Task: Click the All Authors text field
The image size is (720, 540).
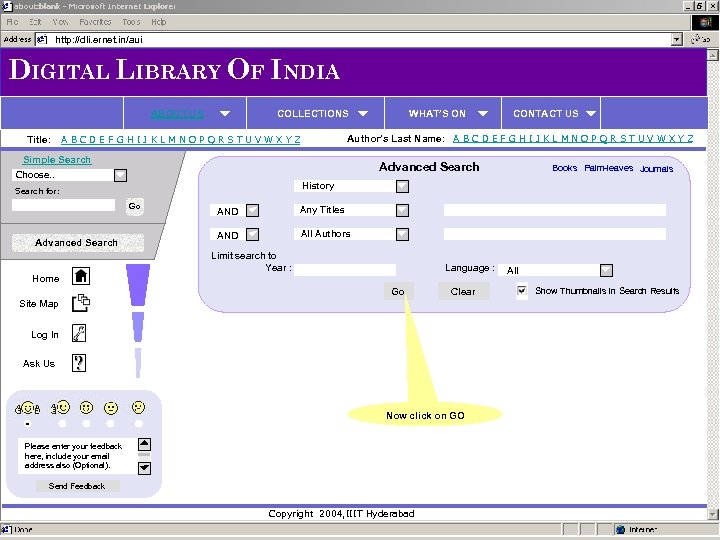Action: 555,234
